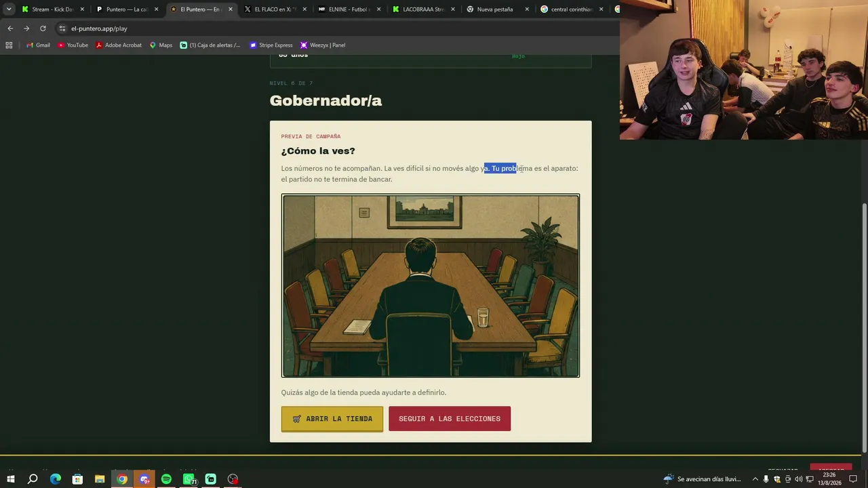The width and height of the screenshot is (868, 488).
Task: Click the campaign meeting room illustration
Action: point(431,286)
